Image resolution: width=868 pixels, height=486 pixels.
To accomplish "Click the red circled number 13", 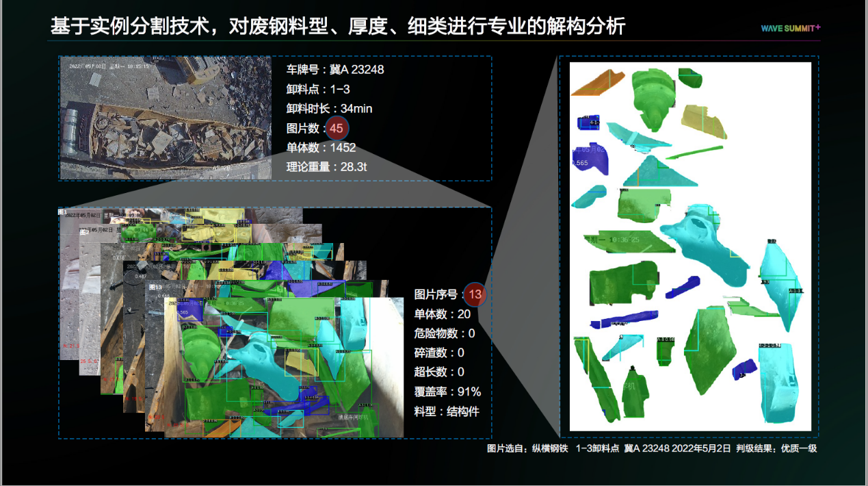I will [475, 295].
